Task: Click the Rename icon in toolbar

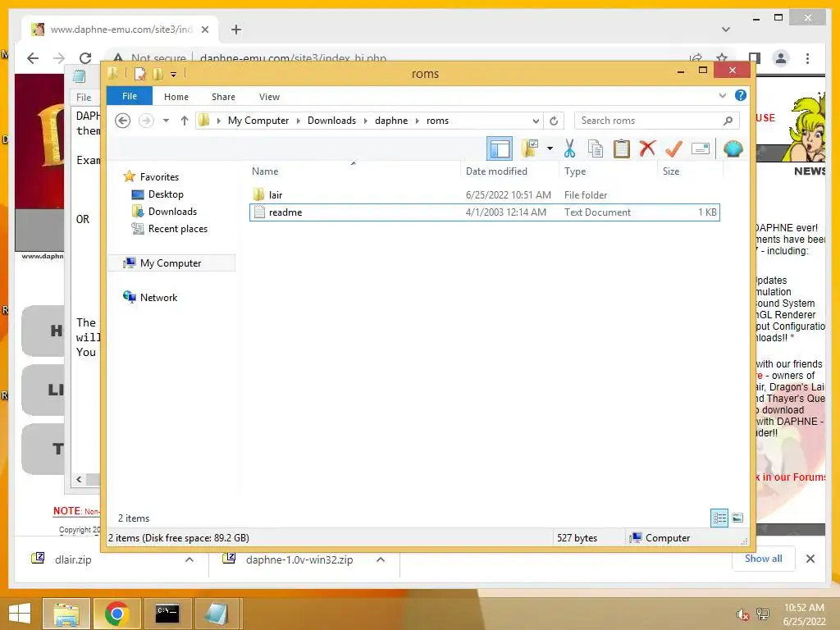Action: pos(701,148)
